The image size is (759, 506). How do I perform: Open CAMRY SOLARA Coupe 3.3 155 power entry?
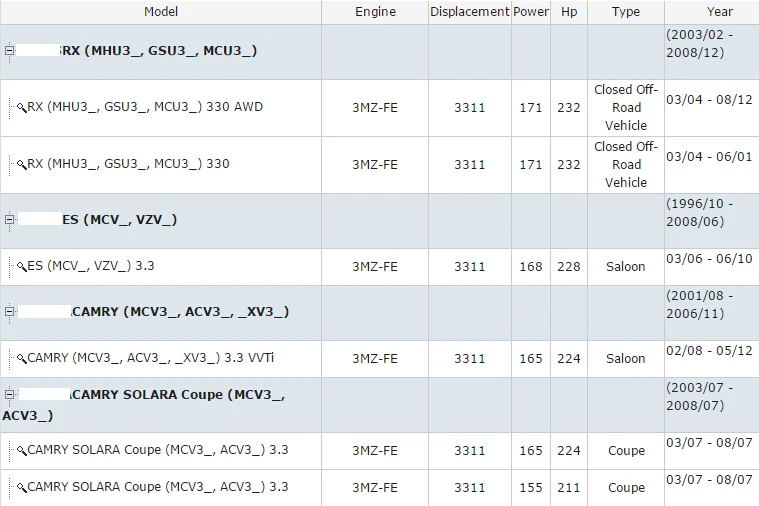click(158, 486)
